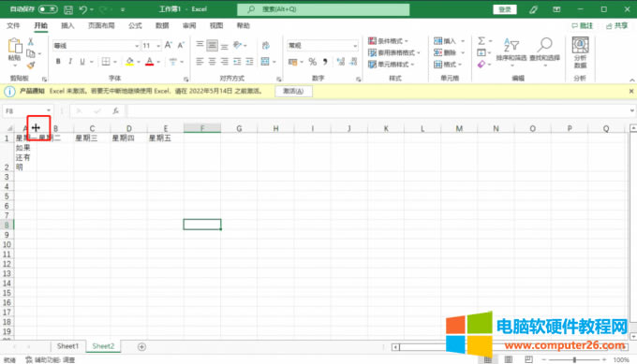Image resolution: width=637 pixels, height=364 pixels.
Task: Click the Format Painter brush icon
Action: click(x=31, y=65)
